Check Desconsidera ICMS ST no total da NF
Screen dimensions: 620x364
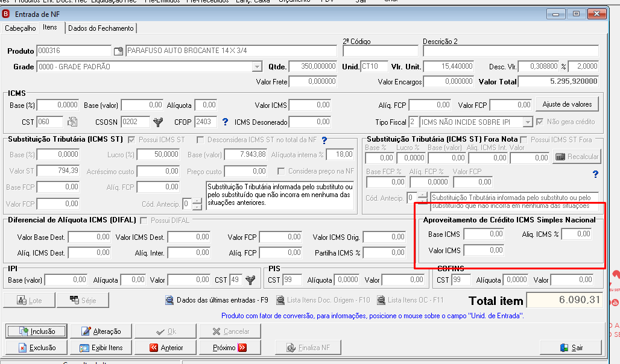point(200,140)
